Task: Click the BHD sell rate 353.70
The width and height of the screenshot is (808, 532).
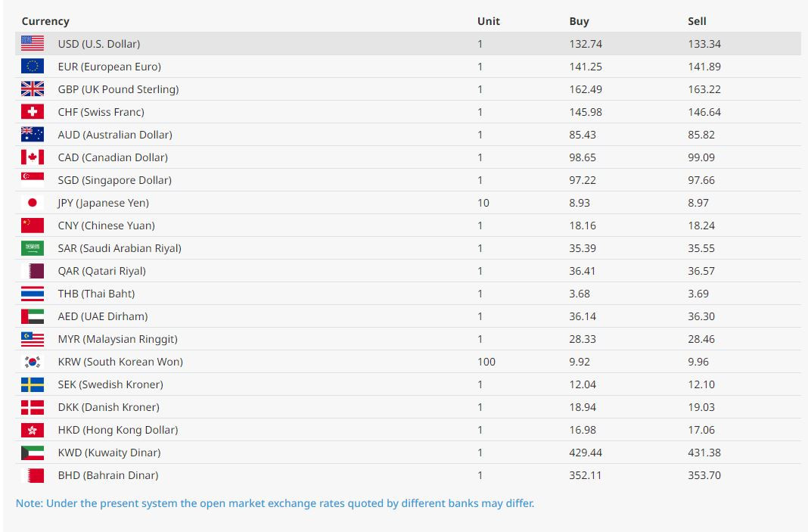Action: click(704, 475)
